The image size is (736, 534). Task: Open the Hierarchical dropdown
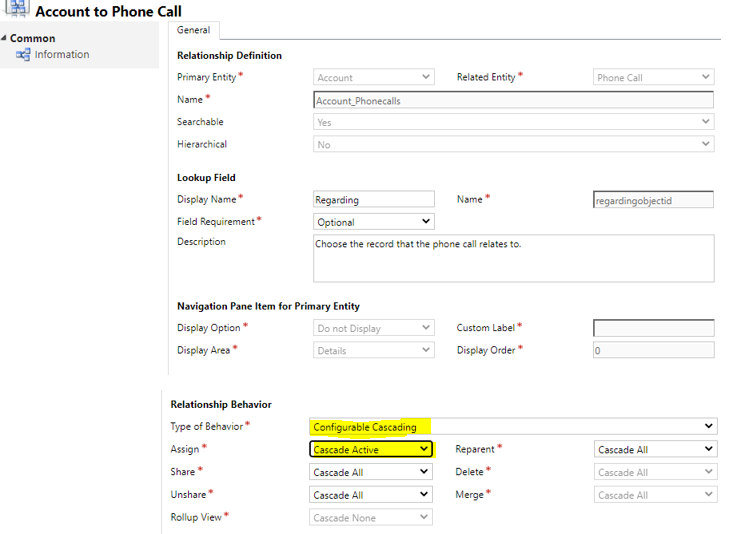pyautogui.click(x=514, y=144)
